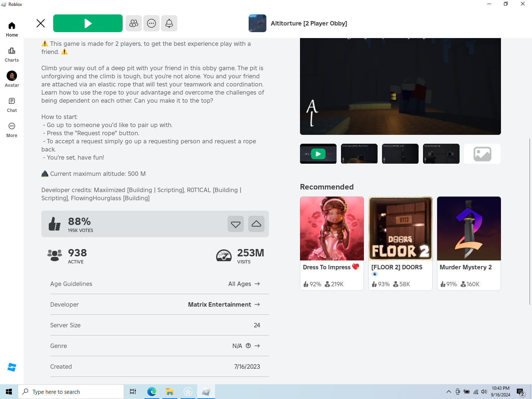
Task: Click the battery icon in system tray
Action: pyautogui.click(x=467, y=392)
